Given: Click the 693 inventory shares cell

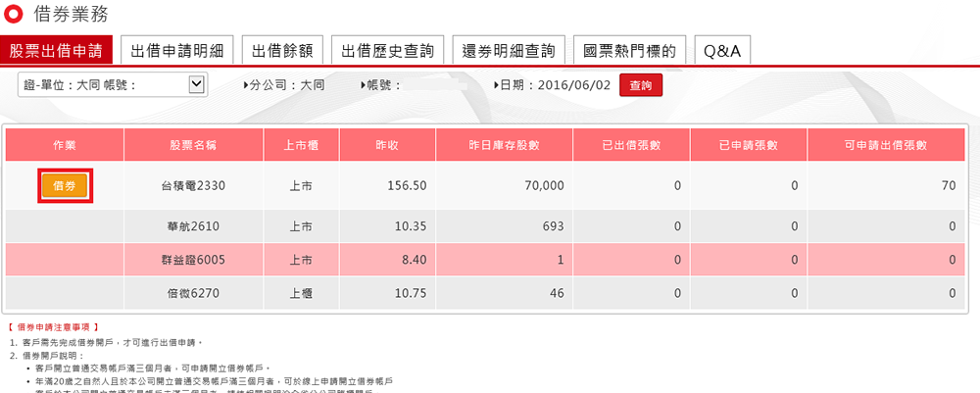Looking at the screenshot, I should pos(505,226).
